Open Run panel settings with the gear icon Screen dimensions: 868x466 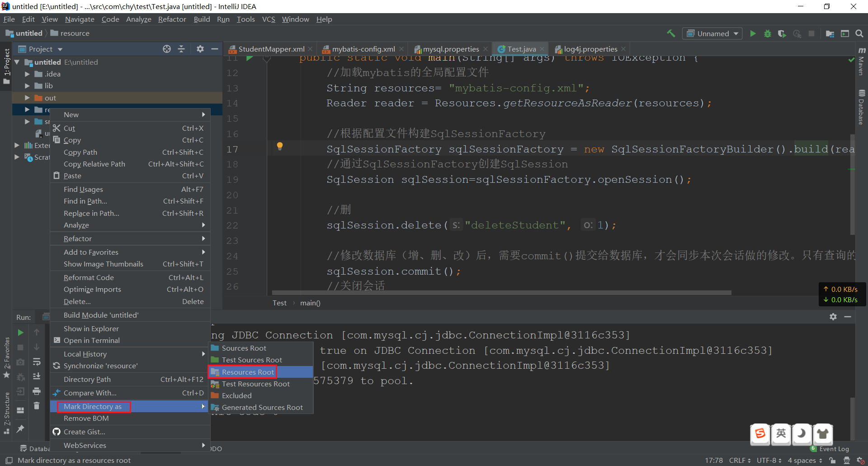tap(833, 317)
